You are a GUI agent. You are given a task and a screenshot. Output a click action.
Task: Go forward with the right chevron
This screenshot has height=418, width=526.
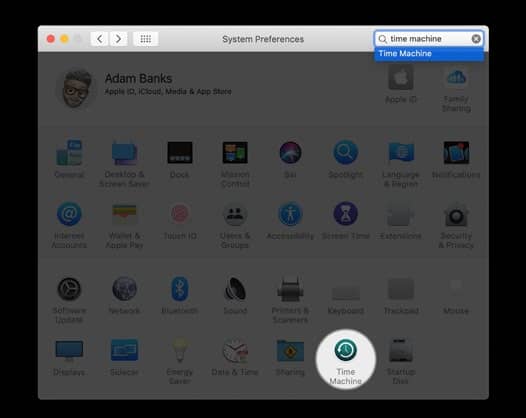coord(118,39)
